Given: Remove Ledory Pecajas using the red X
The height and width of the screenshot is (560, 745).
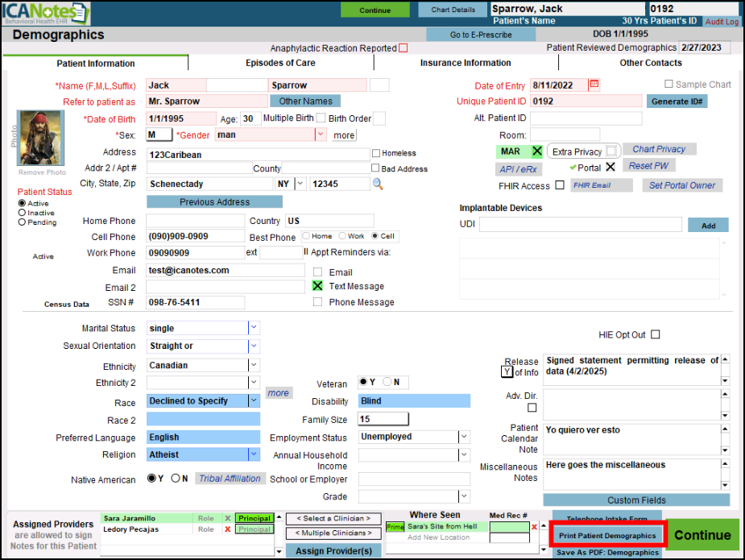Looking at the screenshot, I should pyautogui.click(x=227, y=529).
